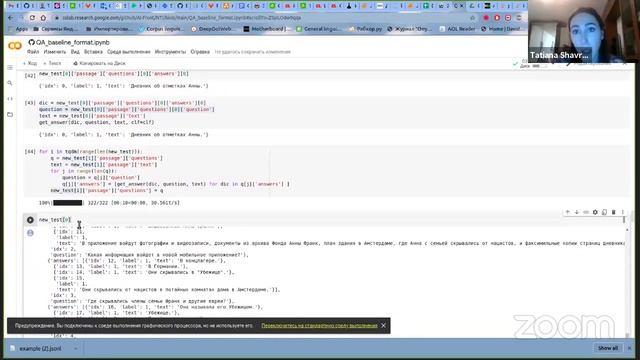Screen dimensions: 640x360
Task: Move the selected cell up
Action: 567,212
